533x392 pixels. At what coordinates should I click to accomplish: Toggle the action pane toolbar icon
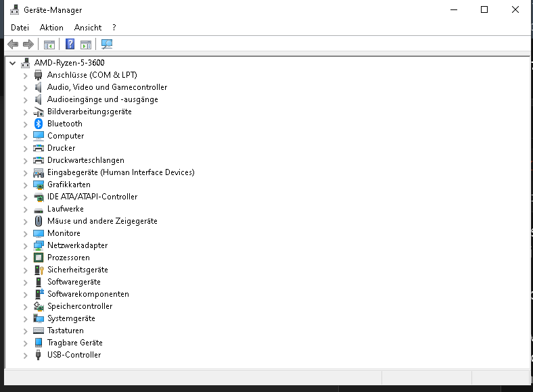pyautogui.click(x=86, y=45)
